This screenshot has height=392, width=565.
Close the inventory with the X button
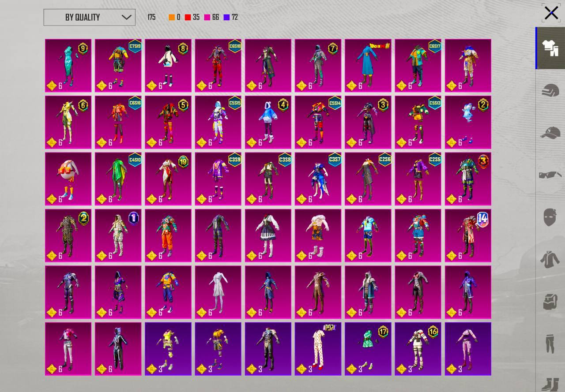coord(551,13)
